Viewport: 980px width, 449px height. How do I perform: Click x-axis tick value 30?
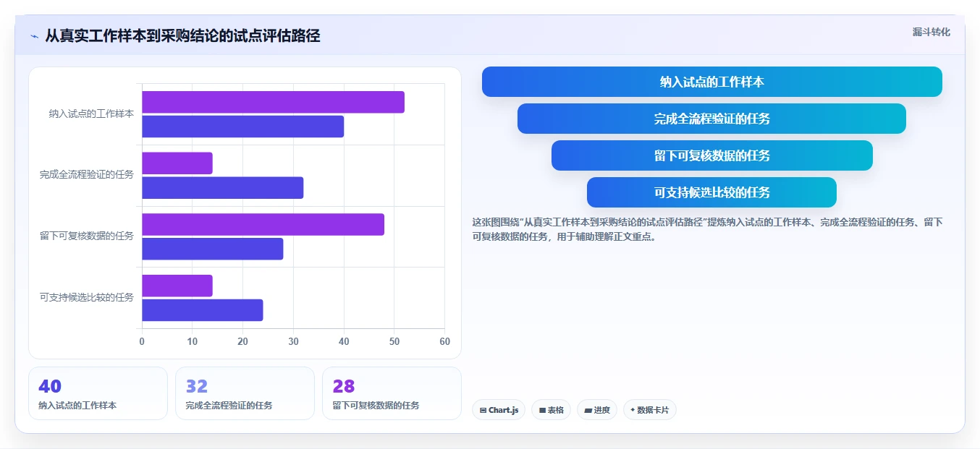tap(293, 341)
